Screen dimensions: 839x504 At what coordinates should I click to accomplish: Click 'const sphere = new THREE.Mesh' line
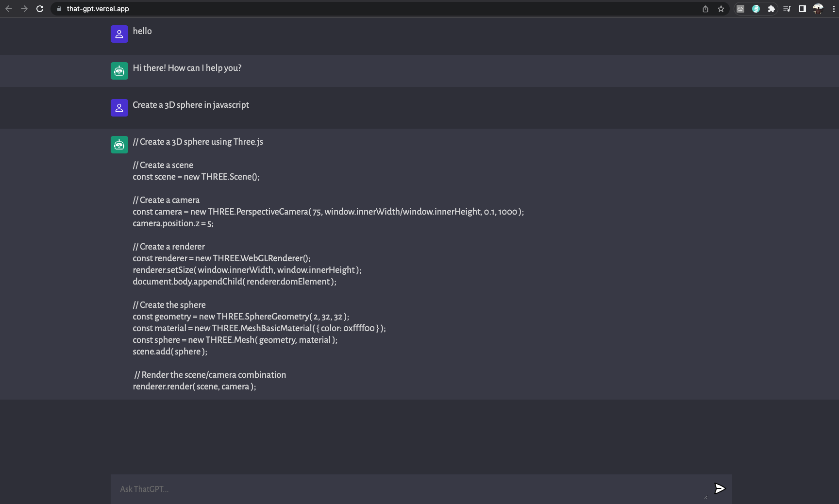coord(235,340)
